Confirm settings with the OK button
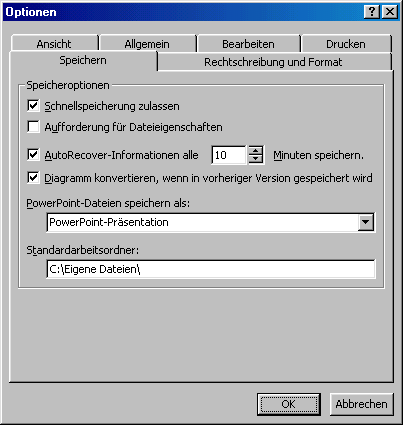This screenshot has height=425, width=403. tap(289, 404)
